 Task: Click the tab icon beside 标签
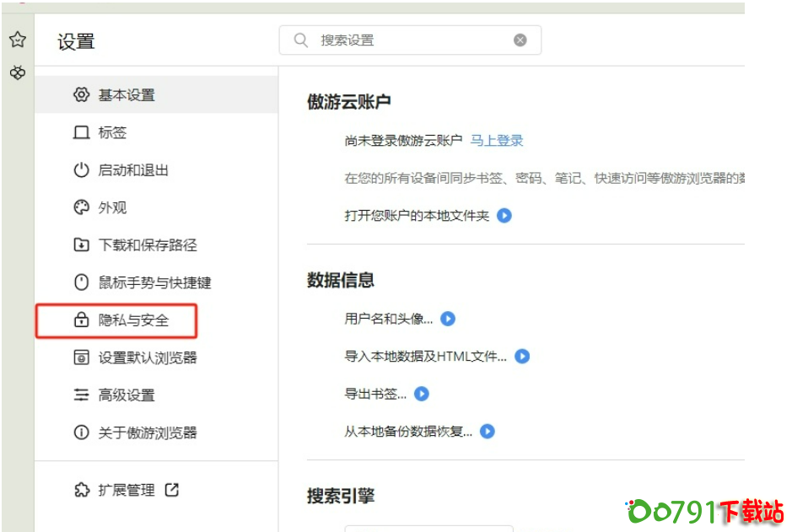pos(81,132)
